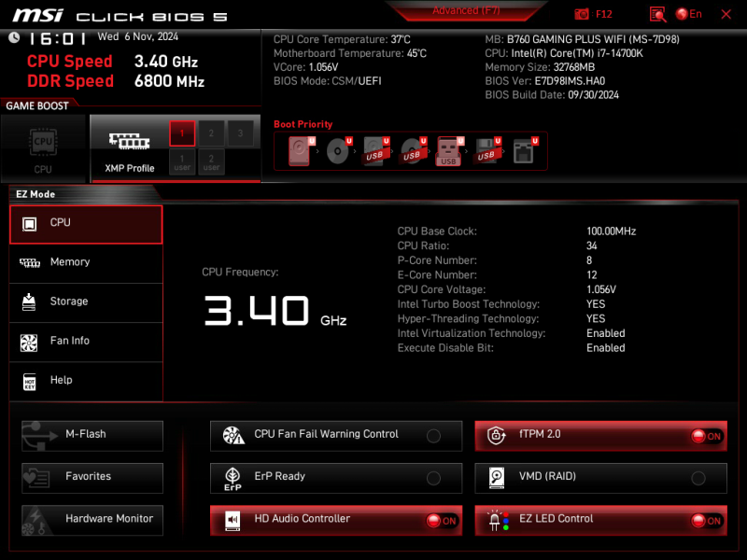Switch to Advanced mode with F7 banner

point(466,10)
